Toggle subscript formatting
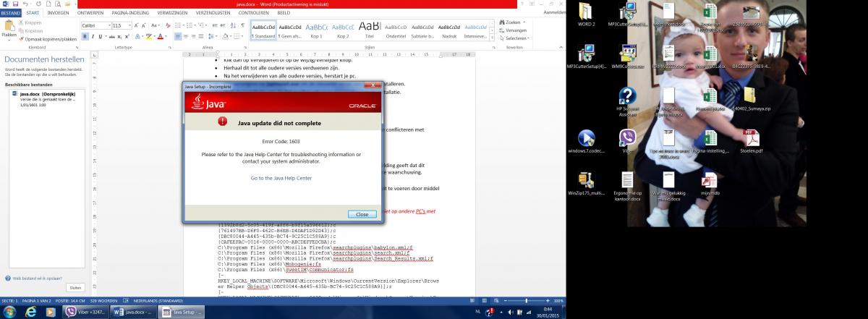The image size is (868, 319). (x=119, y=36)
